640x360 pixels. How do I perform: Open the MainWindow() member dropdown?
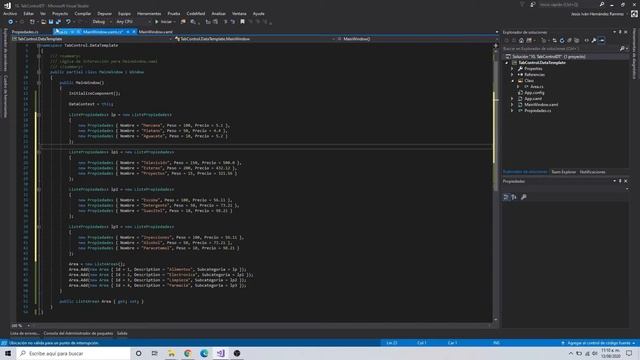click(x=416, y=39)
